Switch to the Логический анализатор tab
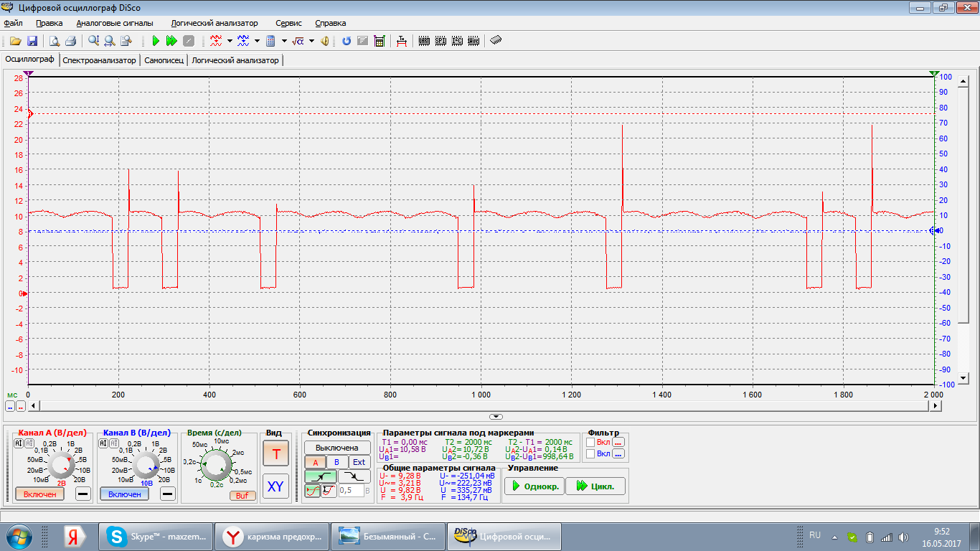This screenshot has height=551, width=980. pos(235,60)
